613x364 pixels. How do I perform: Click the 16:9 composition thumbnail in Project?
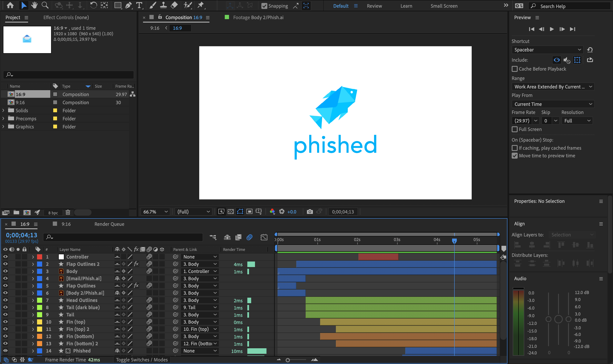[27, 40]
